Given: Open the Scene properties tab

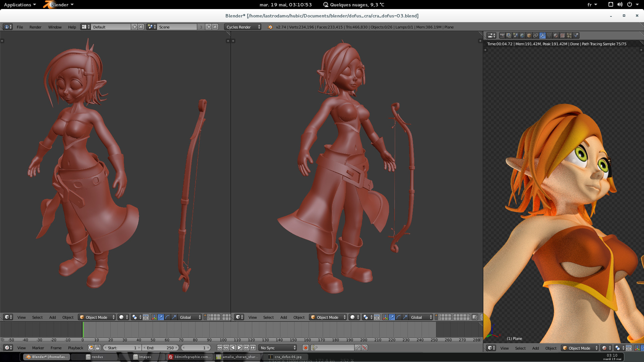Looking at the screenshot, I should (x=516, y=36).
